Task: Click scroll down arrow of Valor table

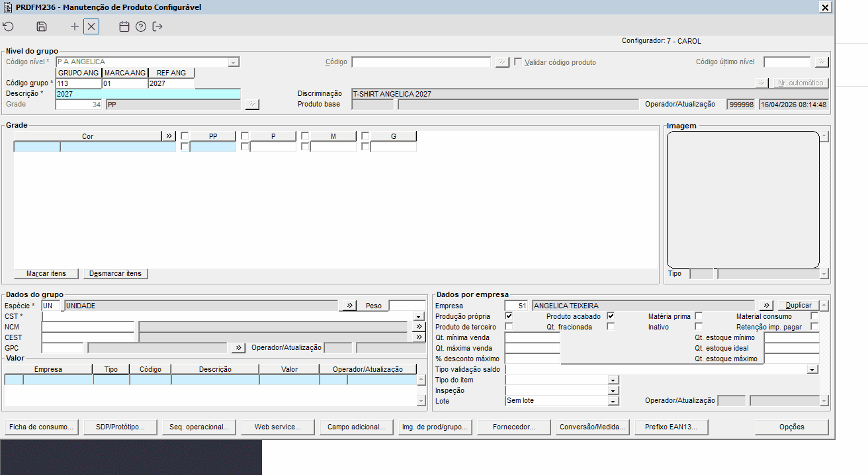Action: 421,401
